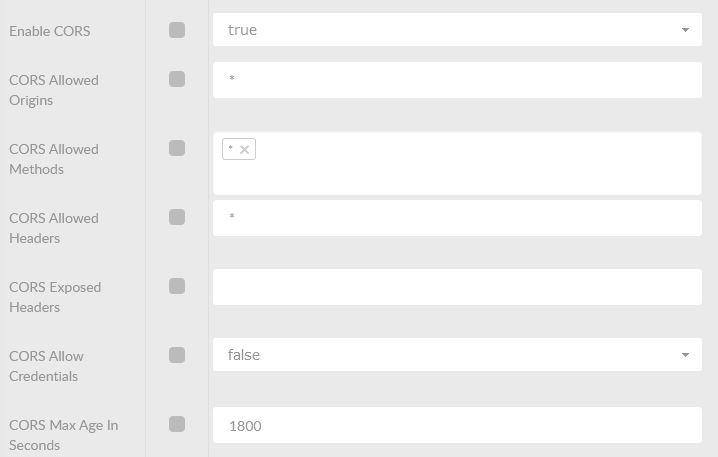This screenshot has height=457, width=718.
Task: Check the CORS Max Age checkbox
Action: coord(177,424)
